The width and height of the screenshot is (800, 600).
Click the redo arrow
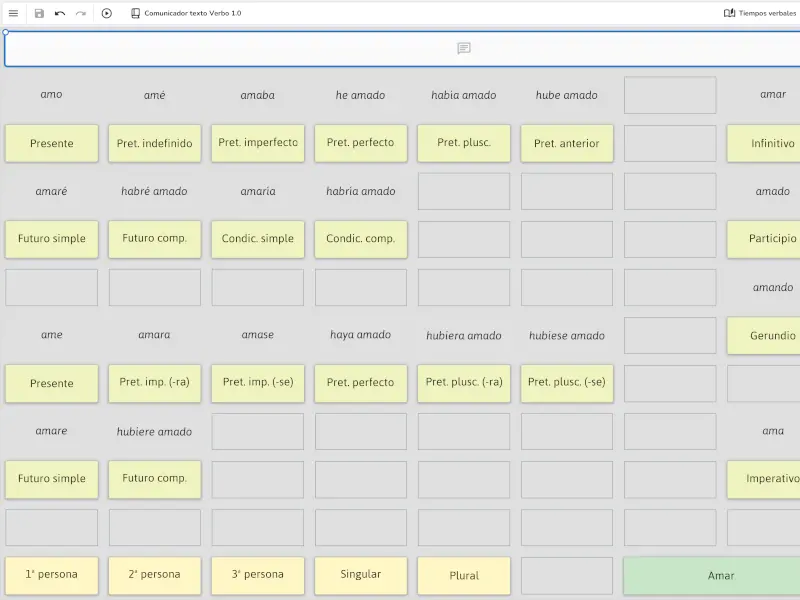[x=81, y=13]
